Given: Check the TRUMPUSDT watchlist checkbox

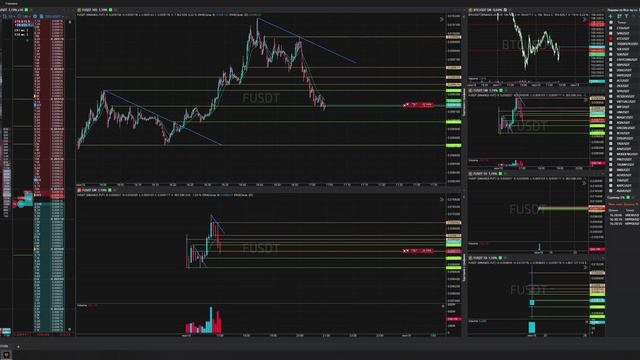Looking at the screenshot, I should click(611, 164).
